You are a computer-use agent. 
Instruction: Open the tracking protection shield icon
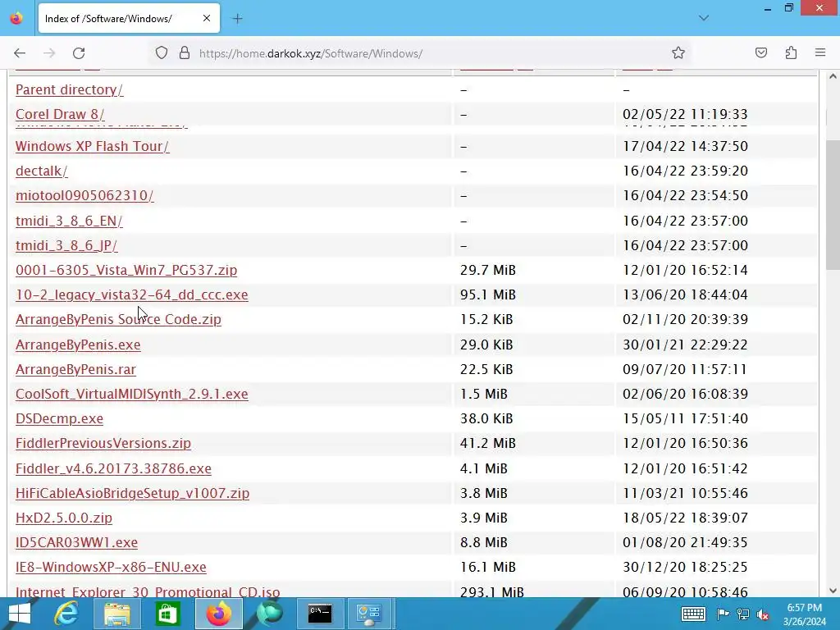[x=162, y=53]
